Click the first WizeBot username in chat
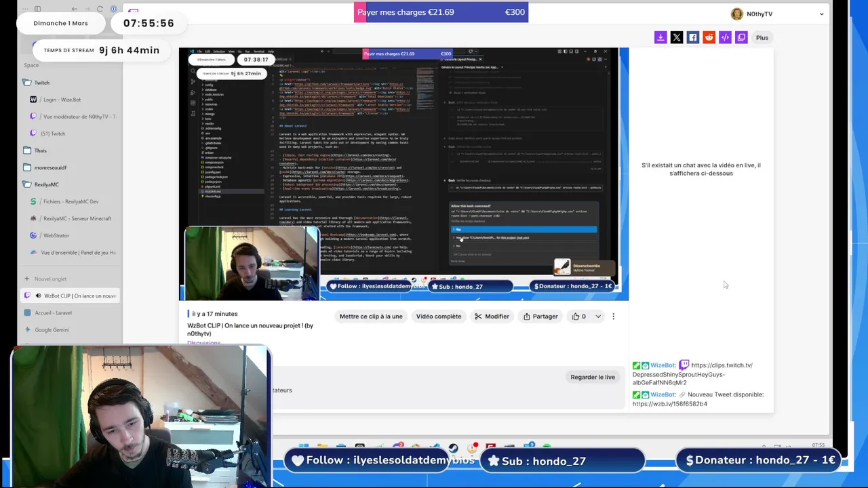The height and width of the screenshot is (488, 868). pyautogui.click(x=663, y=365)
